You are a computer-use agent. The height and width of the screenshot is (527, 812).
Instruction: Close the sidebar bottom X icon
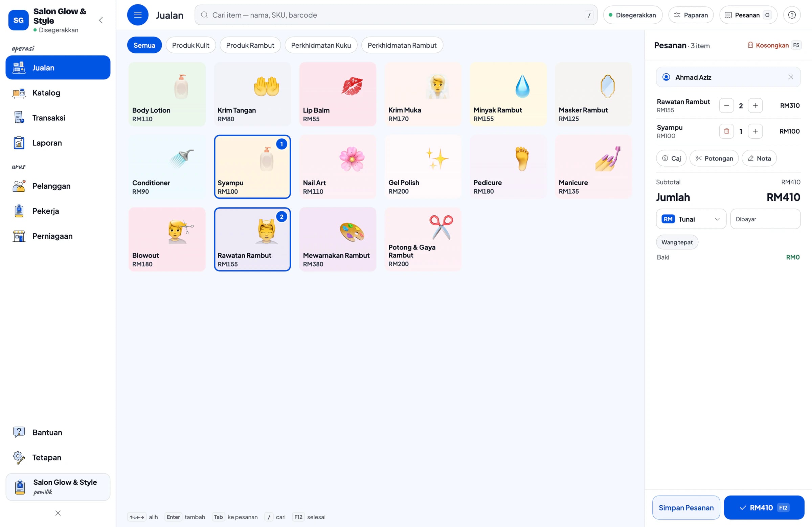click(x=58, y=513)
